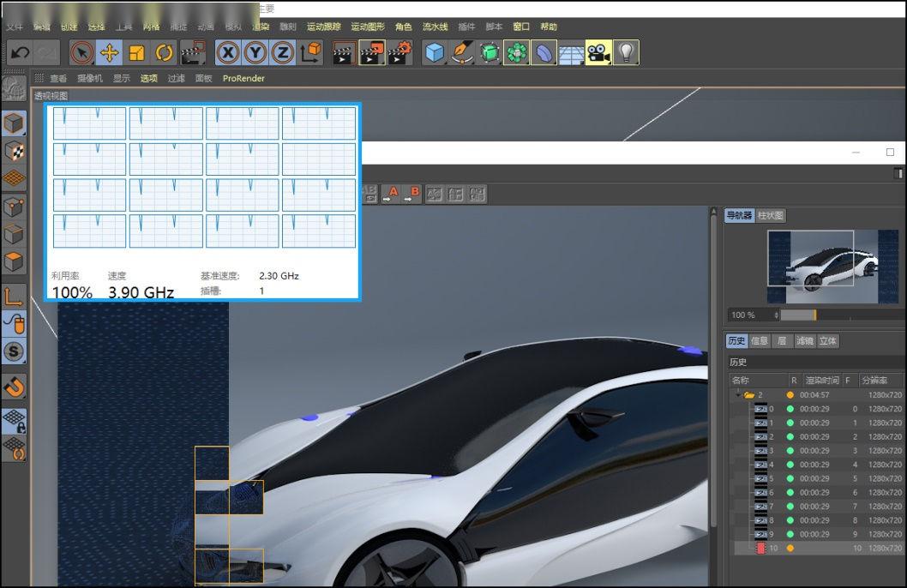The height and width of the screenshot is (588, 907).
Task: Toggle Y axis lock
Action: pos(255,53)
